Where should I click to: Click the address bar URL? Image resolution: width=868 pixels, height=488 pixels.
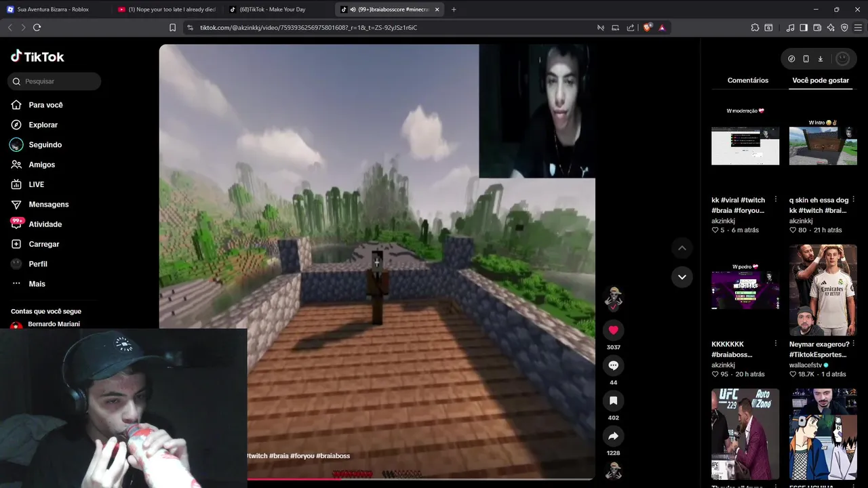pos(309,28)
